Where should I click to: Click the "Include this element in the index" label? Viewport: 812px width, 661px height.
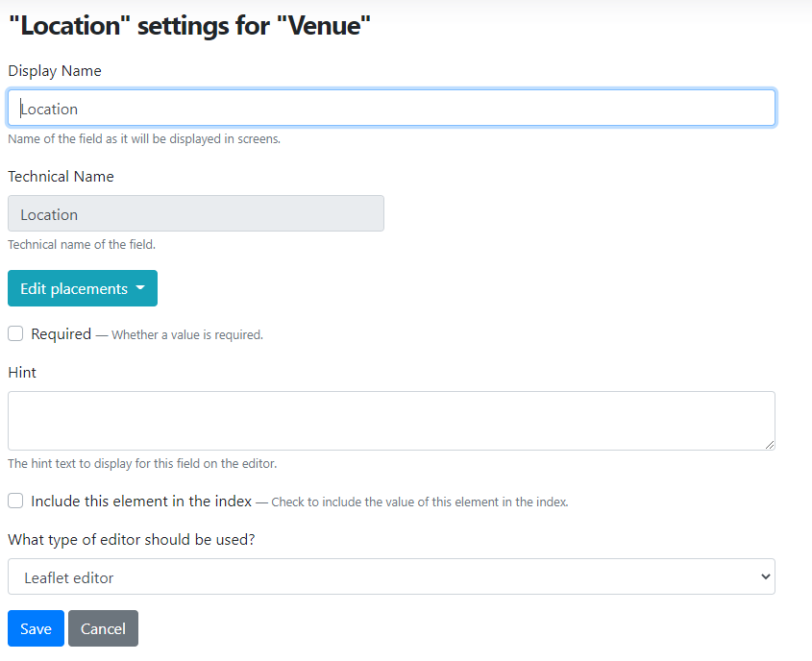click(x=141, y=502)
